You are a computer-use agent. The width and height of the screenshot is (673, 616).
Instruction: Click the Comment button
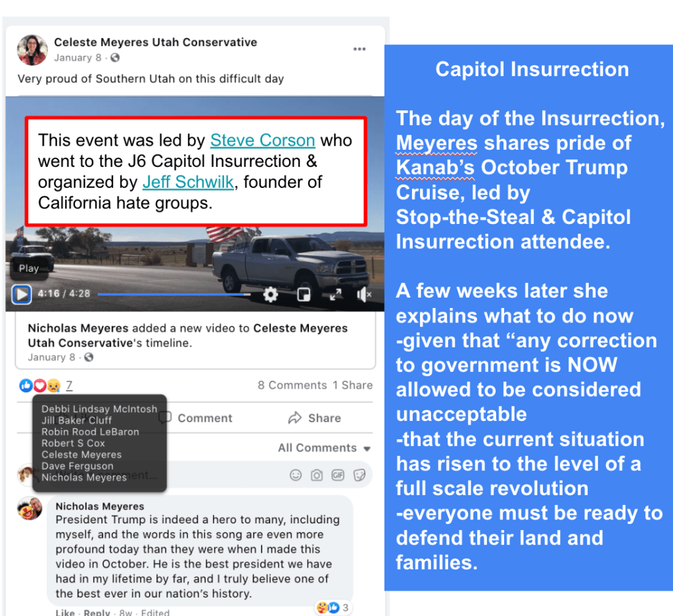click(196, 418)
